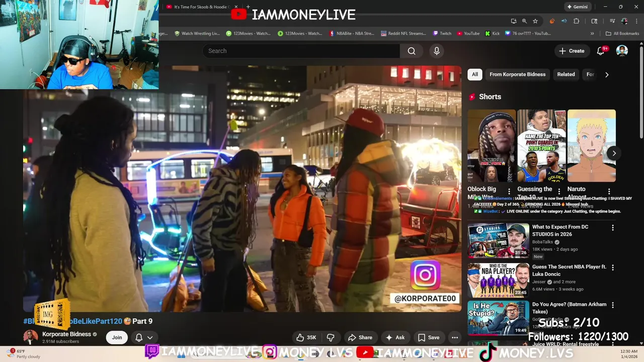644x362 pixels.
Task: Click the tab search icon in toolbar
Action: click(594, 21)
